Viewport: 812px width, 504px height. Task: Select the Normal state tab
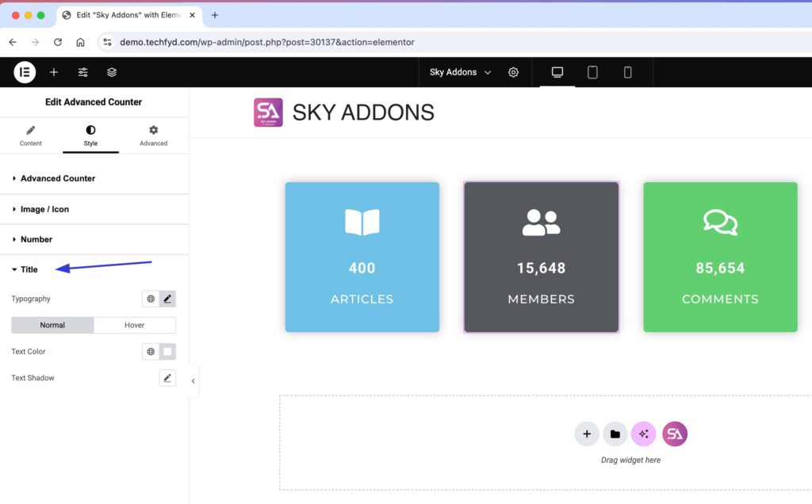[52, 326]
